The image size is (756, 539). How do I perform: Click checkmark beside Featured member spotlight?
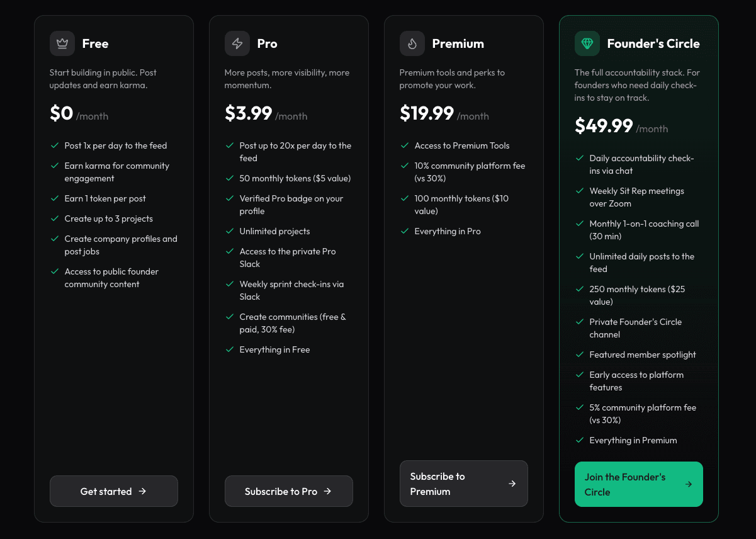(580, 355)
